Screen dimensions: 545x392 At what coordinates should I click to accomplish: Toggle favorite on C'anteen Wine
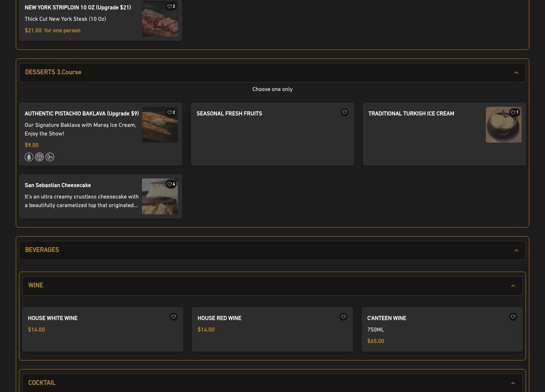click(x=513, y=317)
